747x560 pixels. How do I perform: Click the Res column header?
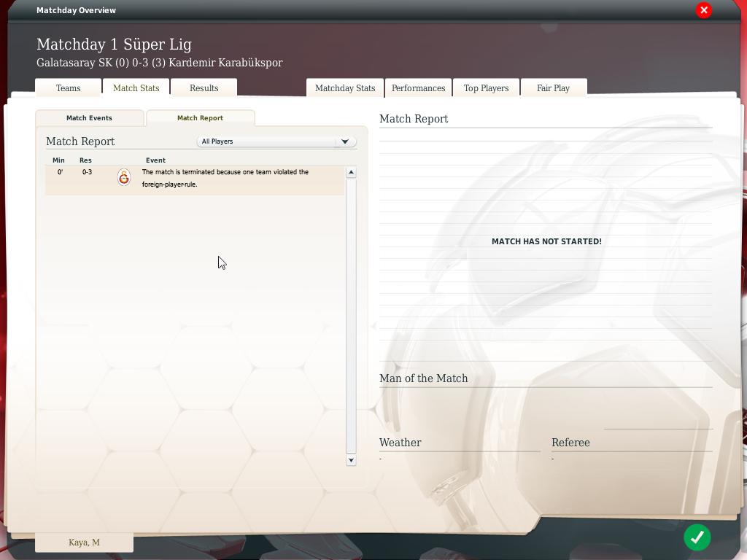(86, 160)
